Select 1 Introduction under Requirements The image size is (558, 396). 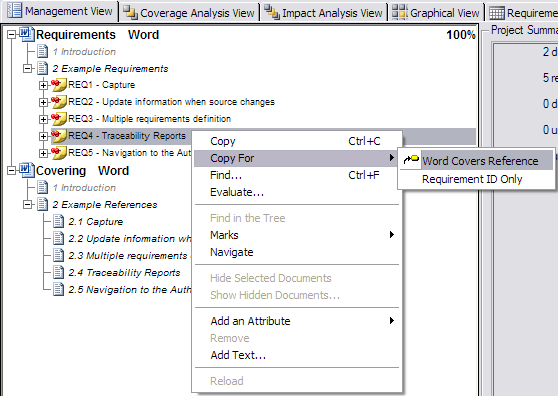[x=85, y=52]
